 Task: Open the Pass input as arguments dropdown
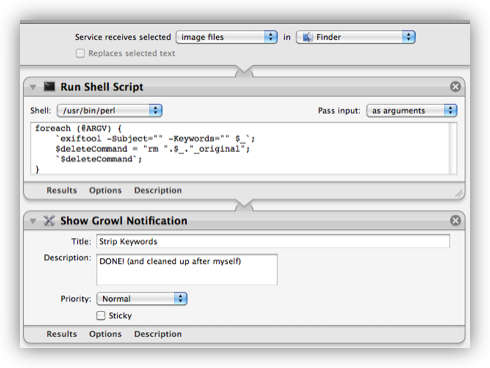[x=412, y=110]
